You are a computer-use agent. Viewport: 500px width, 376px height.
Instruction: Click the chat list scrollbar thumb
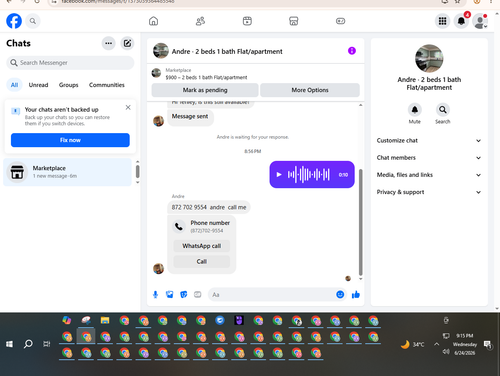(x=138, y=171)
